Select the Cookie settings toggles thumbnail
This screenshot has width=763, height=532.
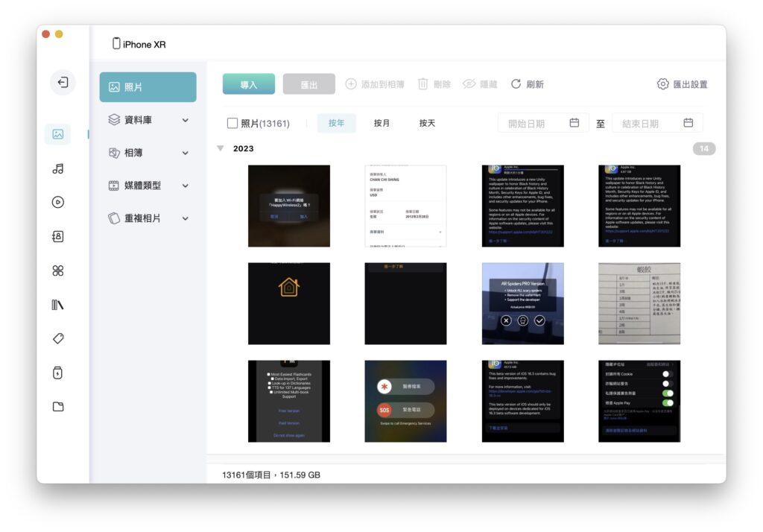coord(639,401)
